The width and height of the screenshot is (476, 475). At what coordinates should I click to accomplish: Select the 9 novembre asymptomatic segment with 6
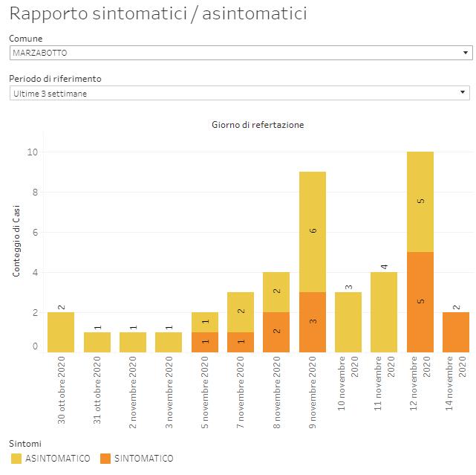point(312,232)
